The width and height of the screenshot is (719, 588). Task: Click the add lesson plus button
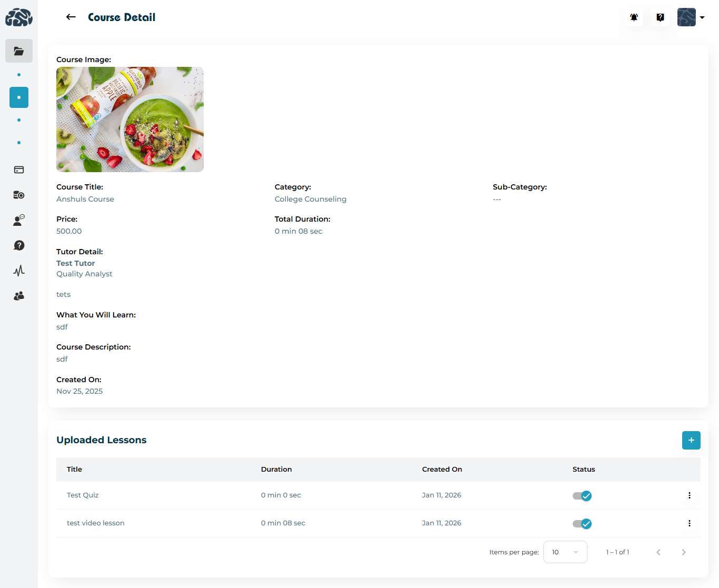tap(691, 440)
